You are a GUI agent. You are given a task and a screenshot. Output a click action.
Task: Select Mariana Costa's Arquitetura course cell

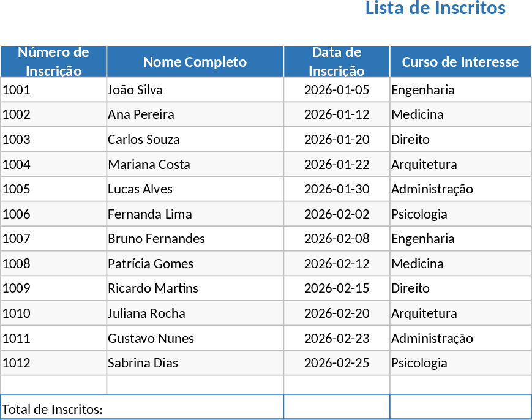point(460,165)
